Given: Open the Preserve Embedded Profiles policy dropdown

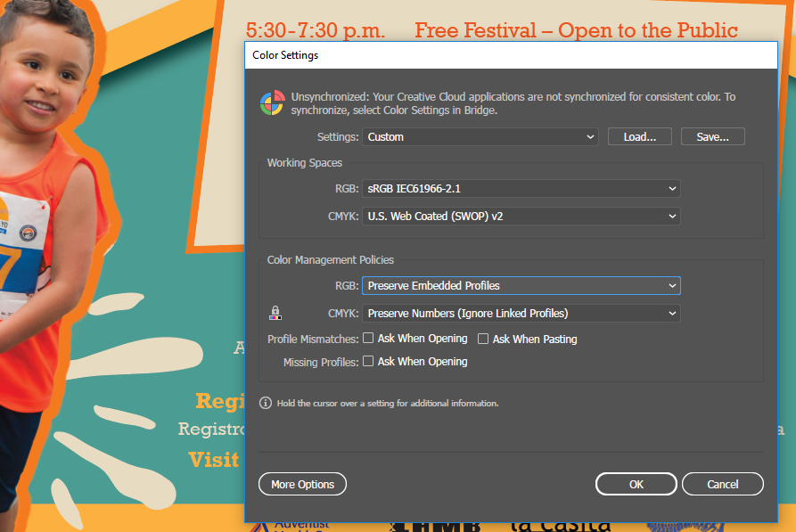Looking at the screenshot, I should 521,286.
